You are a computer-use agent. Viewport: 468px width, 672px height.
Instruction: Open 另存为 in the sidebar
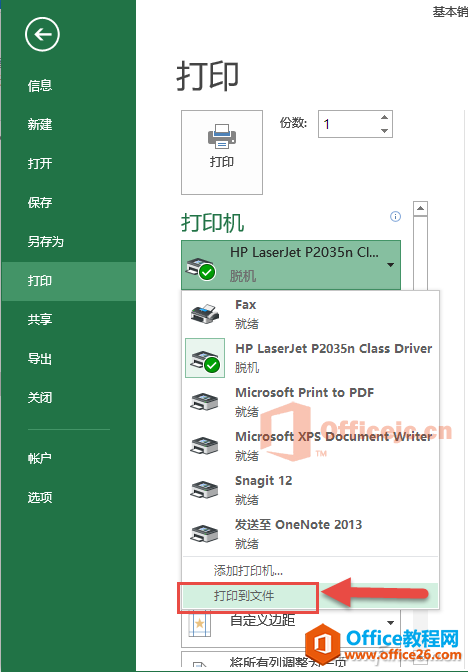(x=45, y=242)
